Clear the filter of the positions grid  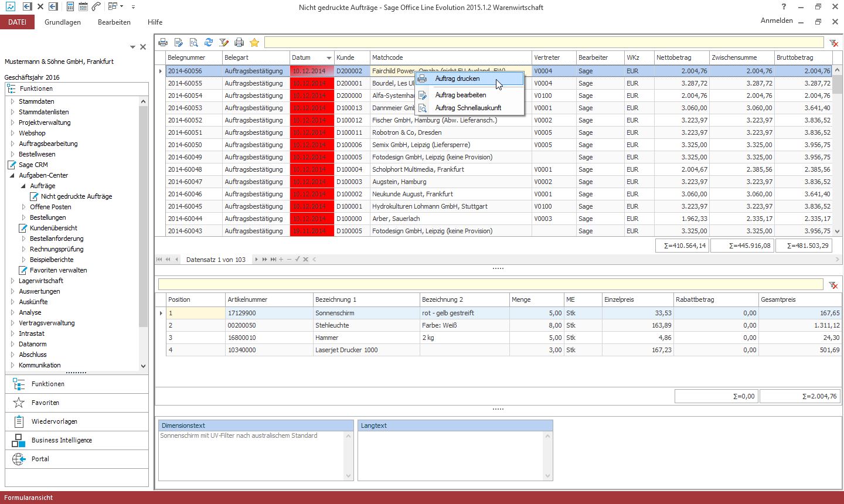(833, 285)
